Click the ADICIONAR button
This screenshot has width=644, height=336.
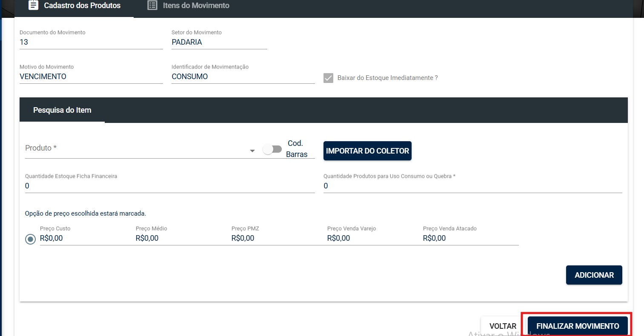click(x=594, y=275)
